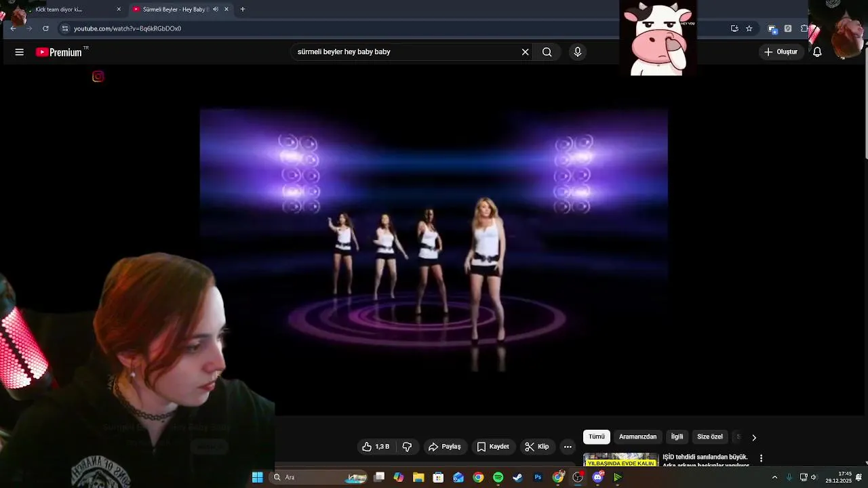The height and width of the screenshot is (488, 868).
Task: Click the Klip clip button
Action: [537, 447]
